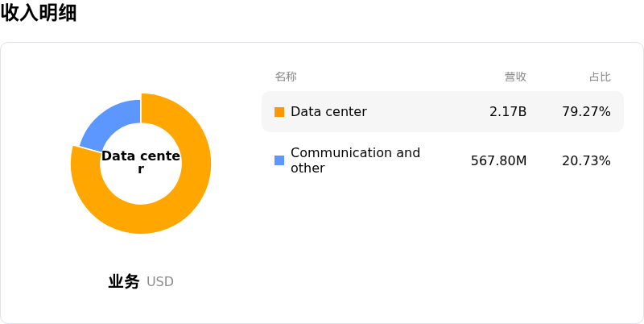
Task: Click the 79.27% share value
Action: (x=586, y=112)
